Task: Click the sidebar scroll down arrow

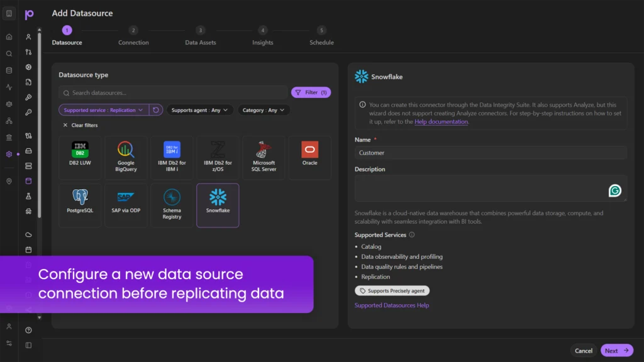Action: (40, 317)
